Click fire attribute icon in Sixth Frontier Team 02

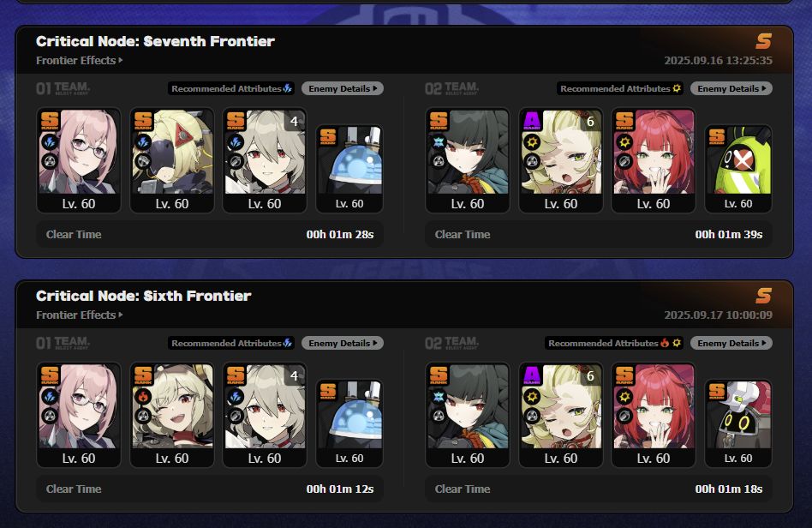[665, 343]
